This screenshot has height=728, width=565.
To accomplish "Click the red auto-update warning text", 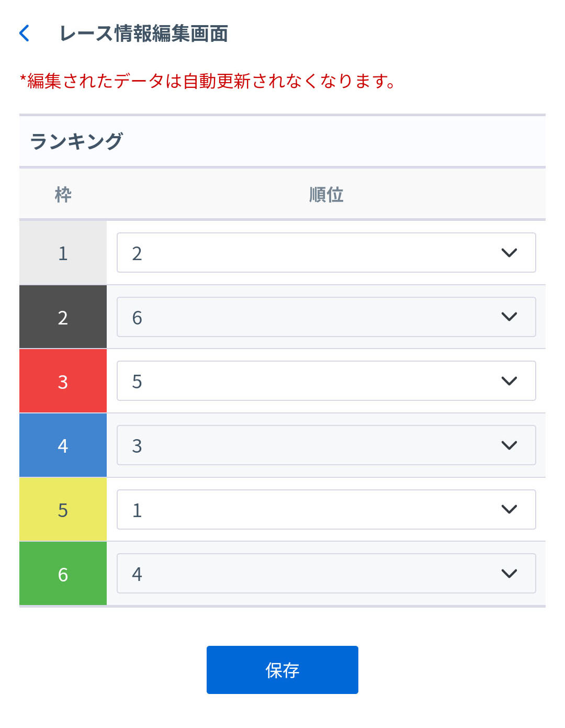I will (x=207, y=81).
